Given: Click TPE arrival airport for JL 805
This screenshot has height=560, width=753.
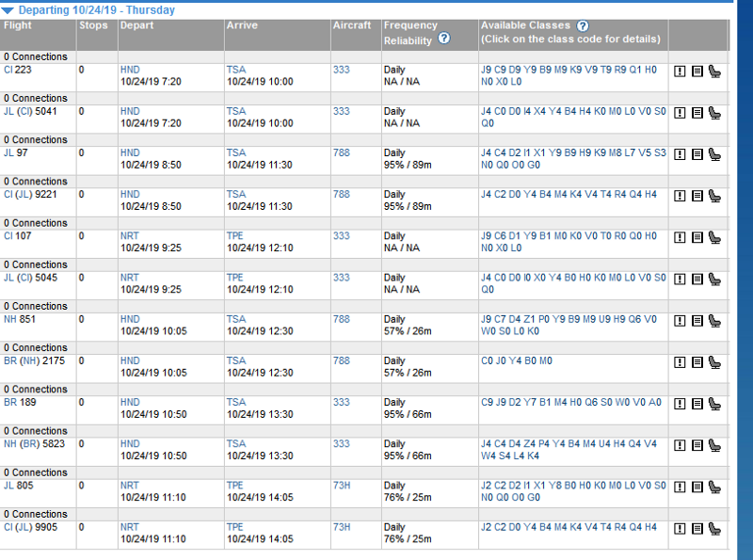Looking at the screenshot, I should [234, 485].
